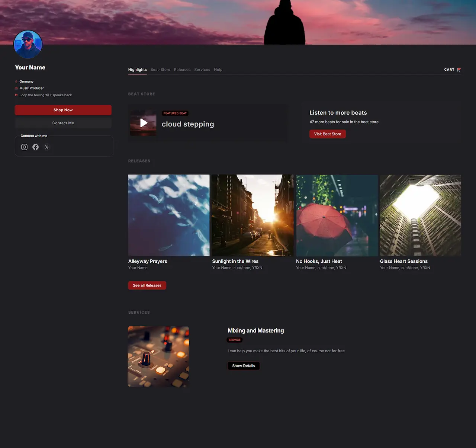Click the Shop Now button
This screenshot has width=476, height=448.
[x=63, y=110]
